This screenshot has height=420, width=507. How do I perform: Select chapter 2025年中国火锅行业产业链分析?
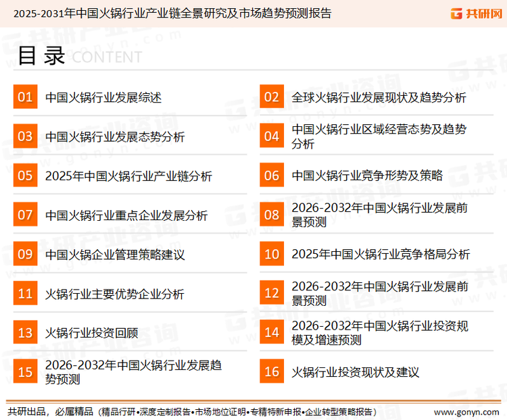tap(128, 176)
